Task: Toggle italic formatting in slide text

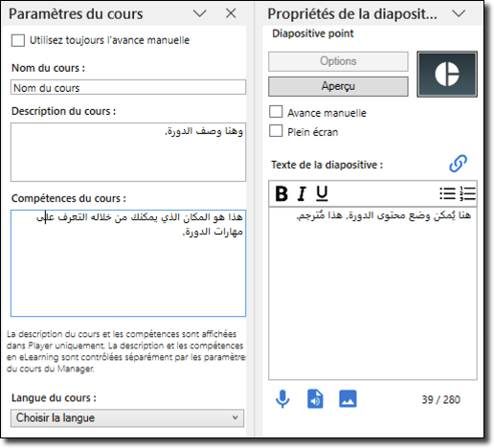Action: click(x=302, y=193)
